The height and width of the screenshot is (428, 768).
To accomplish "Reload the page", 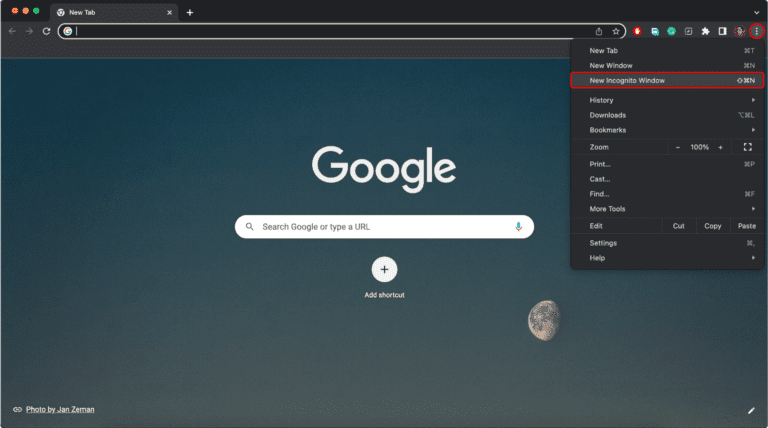I will click(x=47, y=31).
